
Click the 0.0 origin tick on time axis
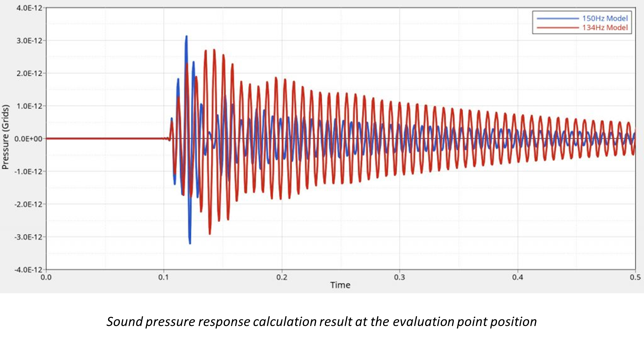tap(46, 277)
